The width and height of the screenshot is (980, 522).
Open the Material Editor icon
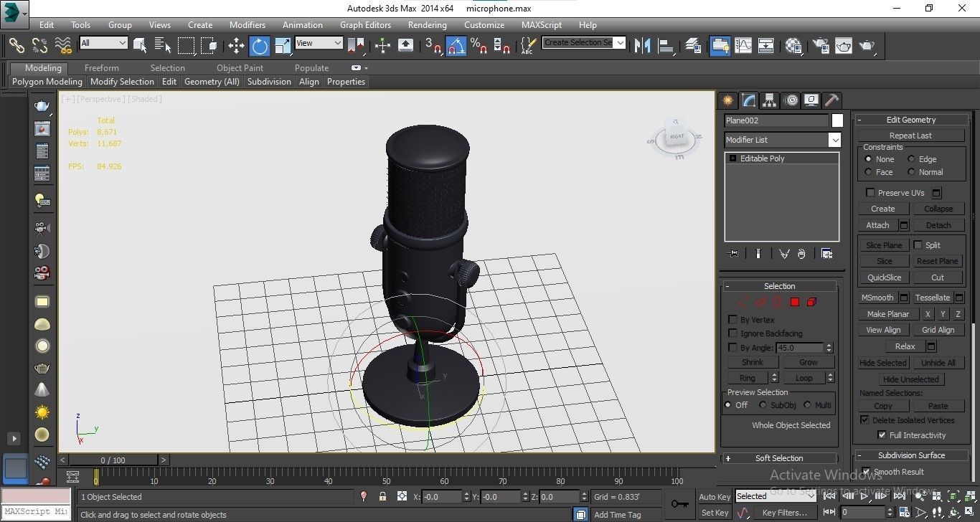[793, 45]
